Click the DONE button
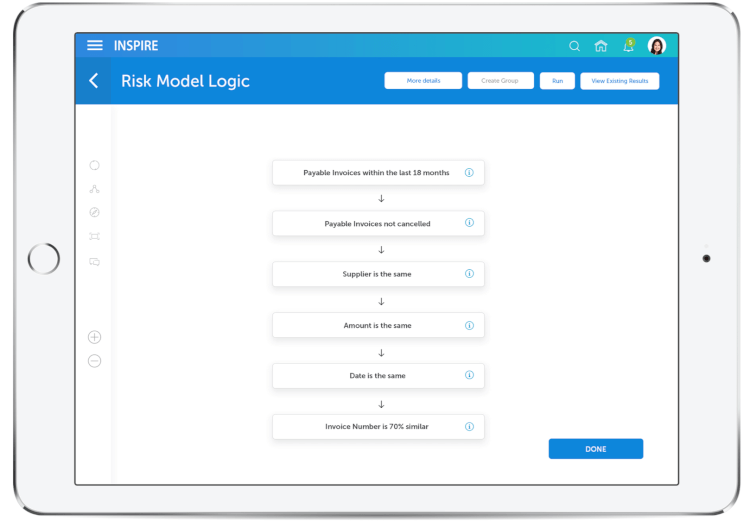Screen dimensions: 750x521 [x=596, y=449]
